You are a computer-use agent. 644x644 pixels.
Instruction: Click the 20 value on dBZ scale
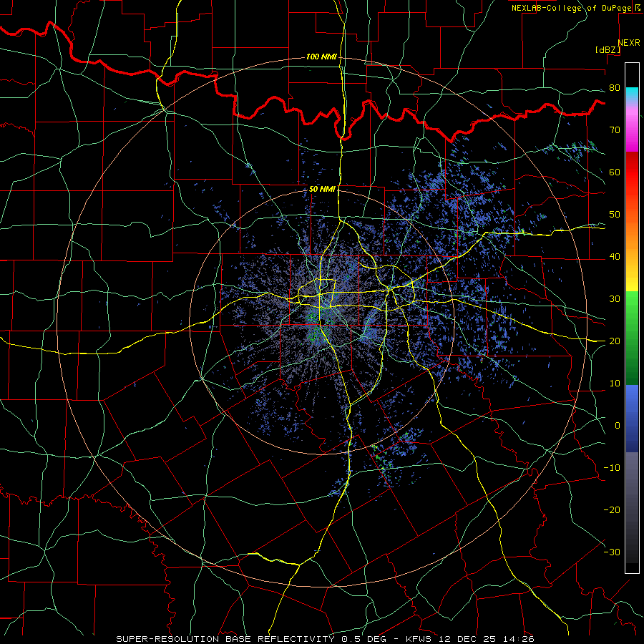click(x=615, y=341)
